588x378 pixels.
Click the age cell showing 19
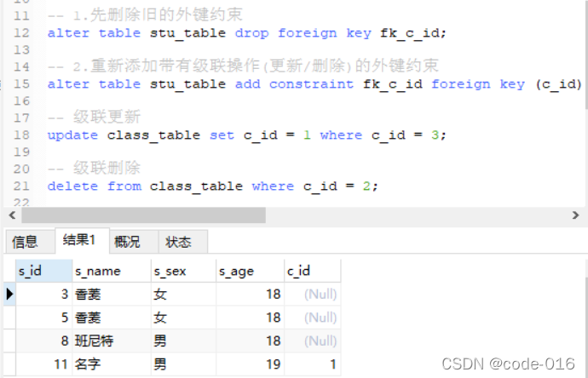pos(251,364)
